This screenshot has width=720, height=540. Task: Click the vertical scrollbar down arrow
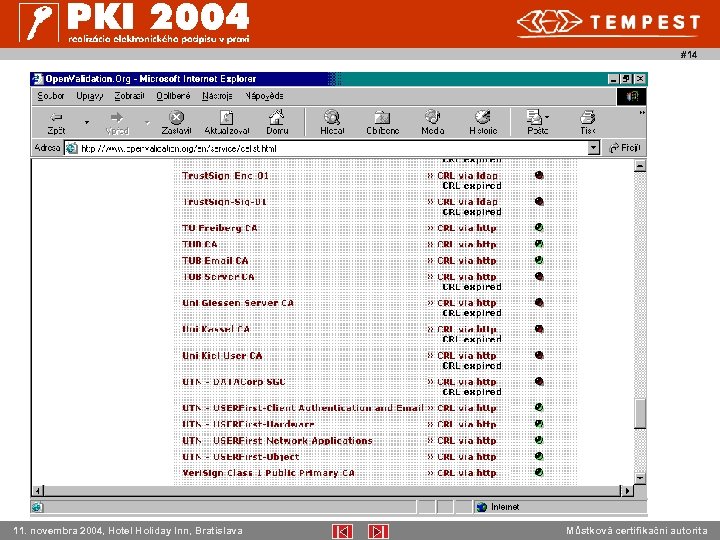point(640,478)
